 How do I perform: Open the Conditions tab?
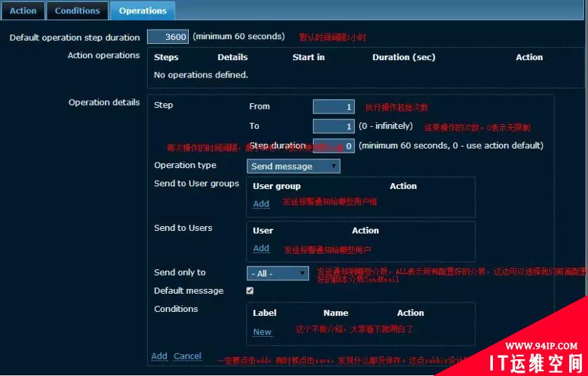[78, 11]
